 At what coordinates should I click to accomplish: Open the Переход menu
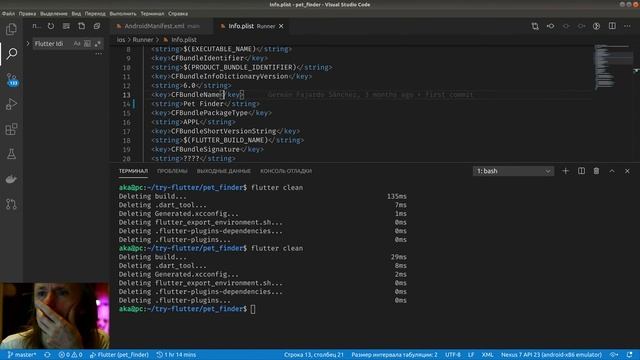click(95, 13)
